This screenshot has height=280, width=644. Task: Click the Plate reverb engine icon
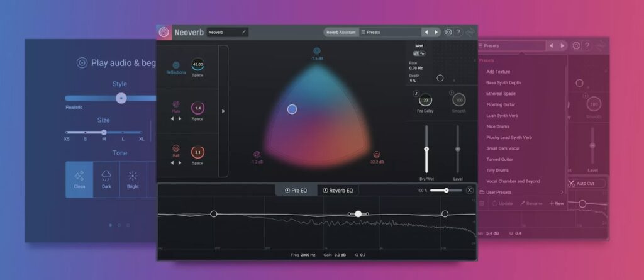(176, 104)
